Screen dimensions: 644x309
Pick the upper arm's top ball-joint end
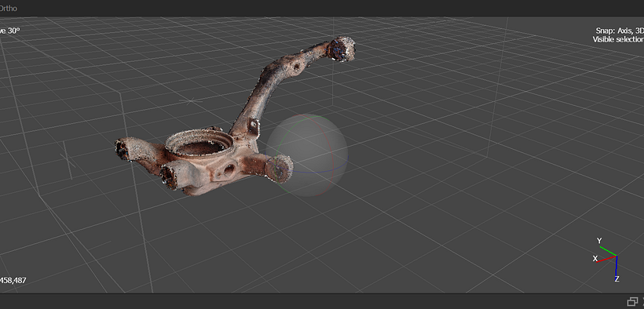tap(341, 49)
